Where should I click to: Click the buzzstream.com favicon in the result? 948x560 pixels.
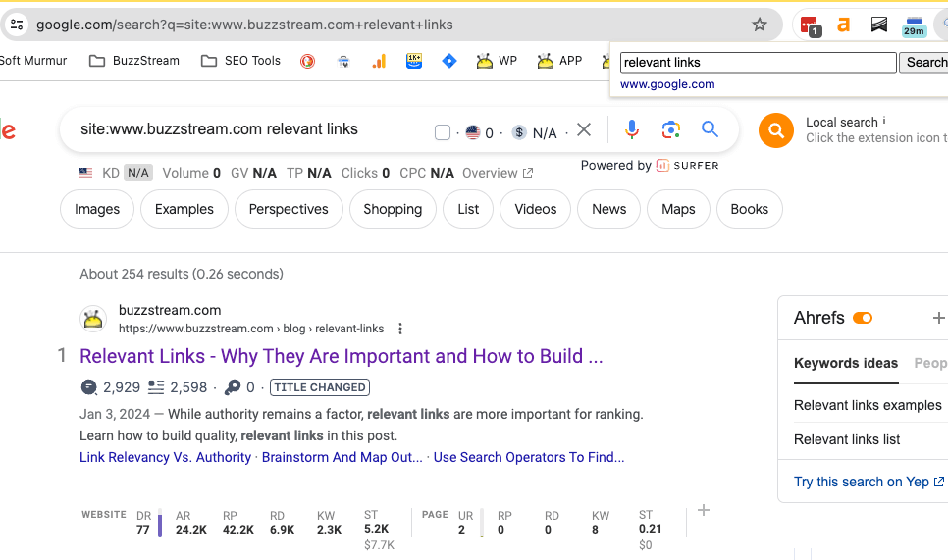(x=93, y=319)
